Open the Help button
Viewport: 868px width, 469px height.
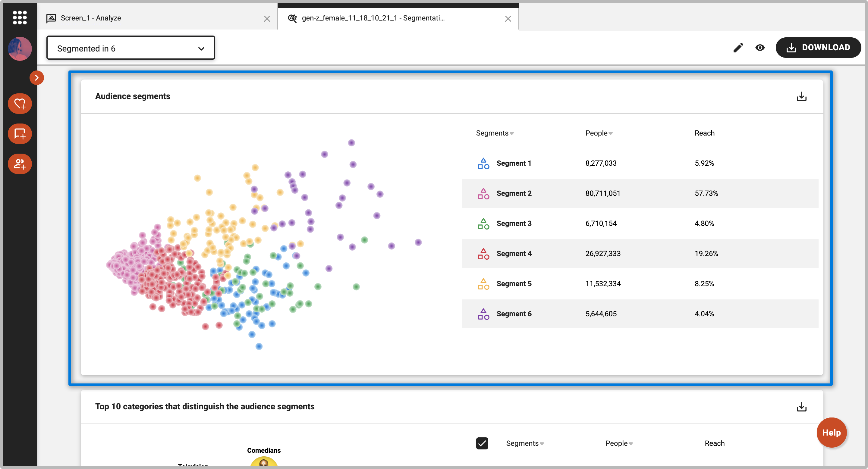[x=831, y=433]
